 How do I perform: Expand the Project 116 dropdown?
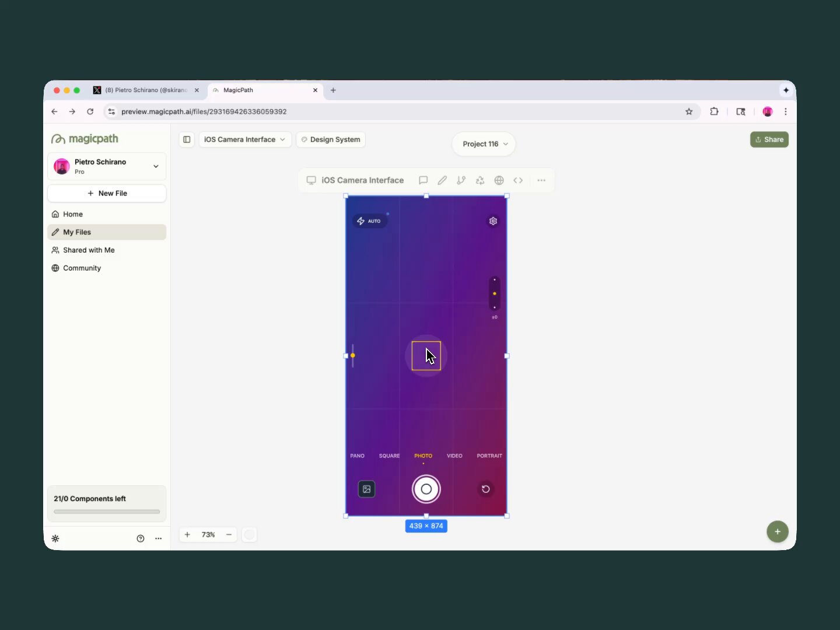point(484,144)
